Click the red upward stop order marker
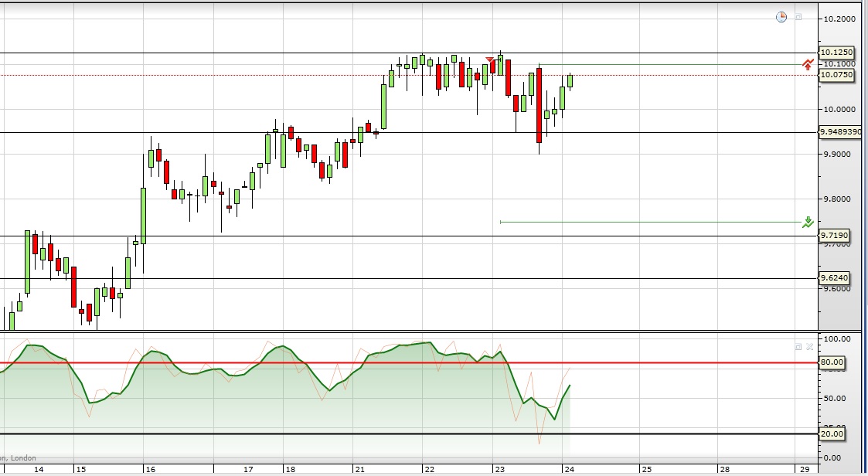Image resolution: width=868 pixels, height=476 pixels. [x=808, y=64]
